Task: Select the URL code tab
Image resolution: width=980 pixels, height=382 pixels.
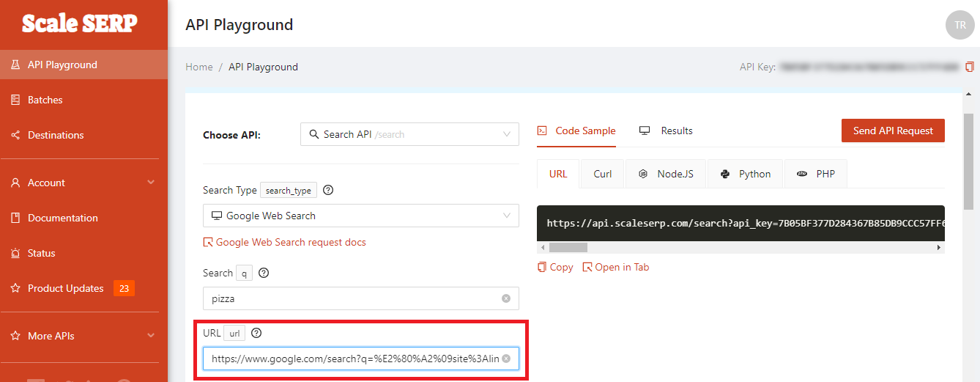Action: pos(558,174)
